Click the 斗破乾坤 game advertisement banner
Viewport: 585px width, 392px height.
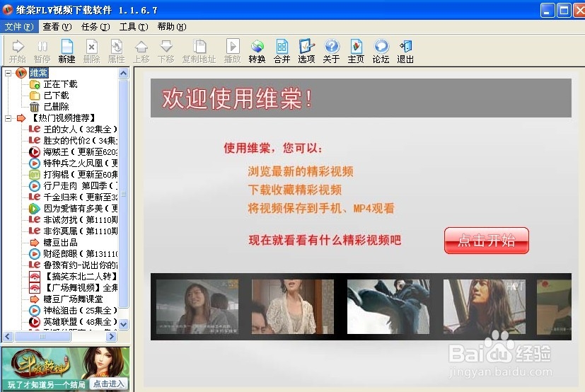pyautogui.click(x=66, y=369)
